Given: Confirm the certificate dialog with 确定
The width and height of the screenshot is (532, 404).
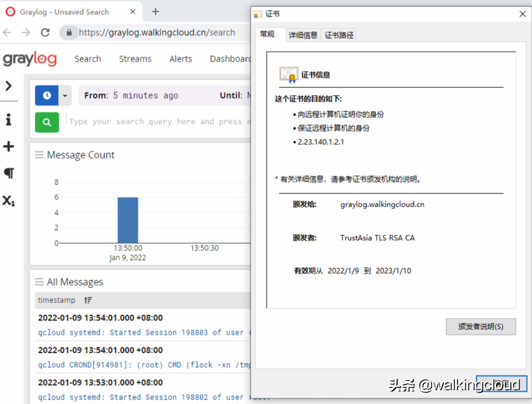Looking at the screenshot, I should coord(502,384).
